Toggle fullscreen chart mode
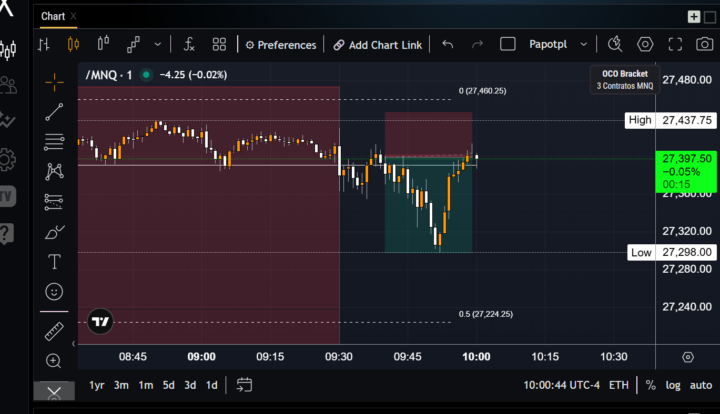This screenshot has height=414, width=720. (x=675, y=45)
